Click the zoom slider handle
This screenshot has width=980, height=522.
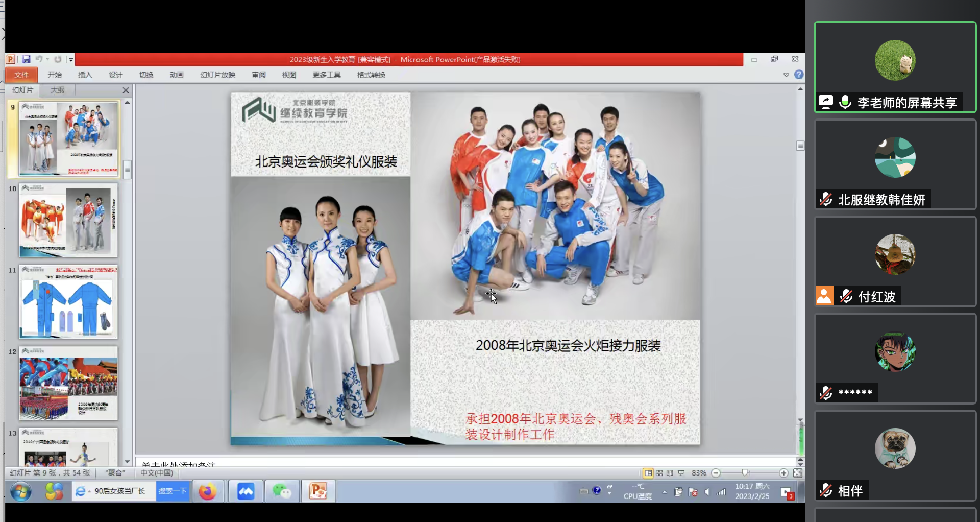pos(745,473)
